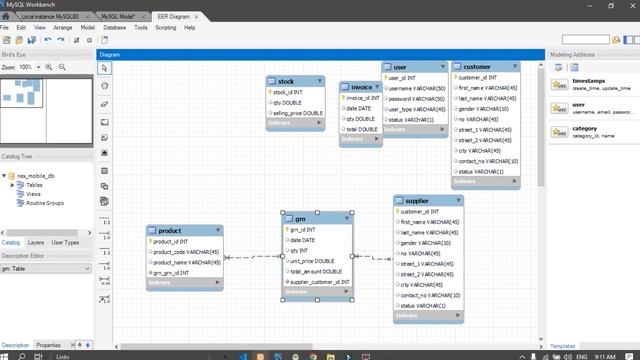The image size is (640, 360).
Task: Zoom in with magnifier plus icon
Action: pyautogui.click(x=49, y=67)
